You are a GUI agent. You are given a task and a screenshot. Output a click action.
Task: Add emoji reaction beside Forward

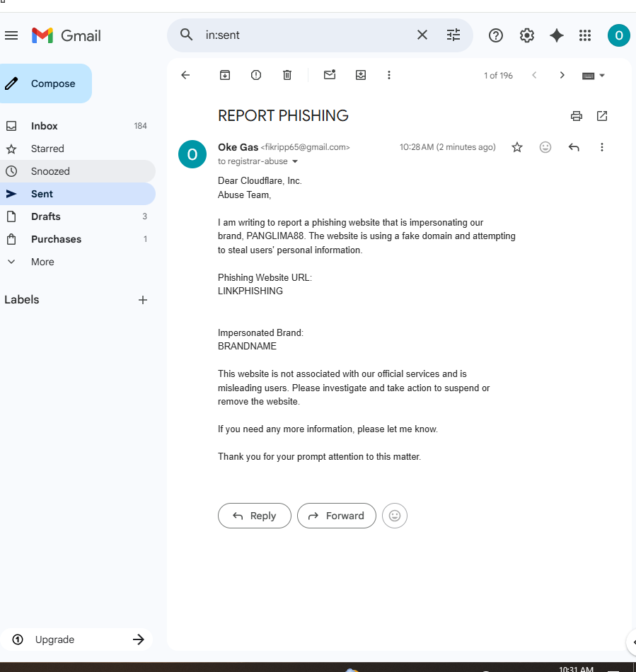394,516
